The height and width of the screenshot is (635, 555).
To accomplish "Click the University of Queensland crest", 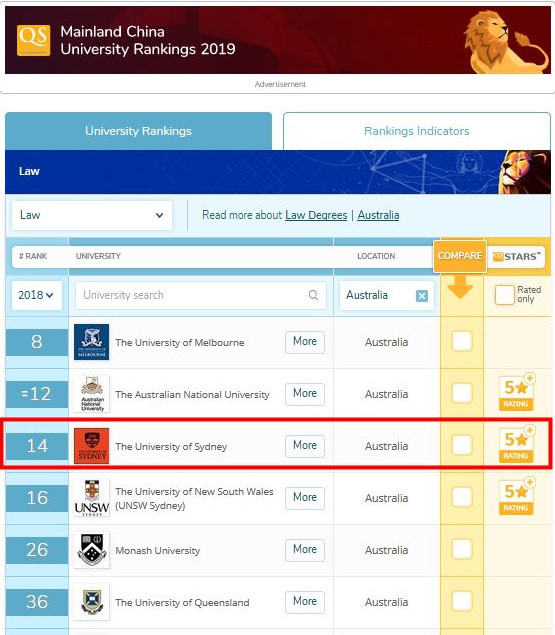I will 92,601.
